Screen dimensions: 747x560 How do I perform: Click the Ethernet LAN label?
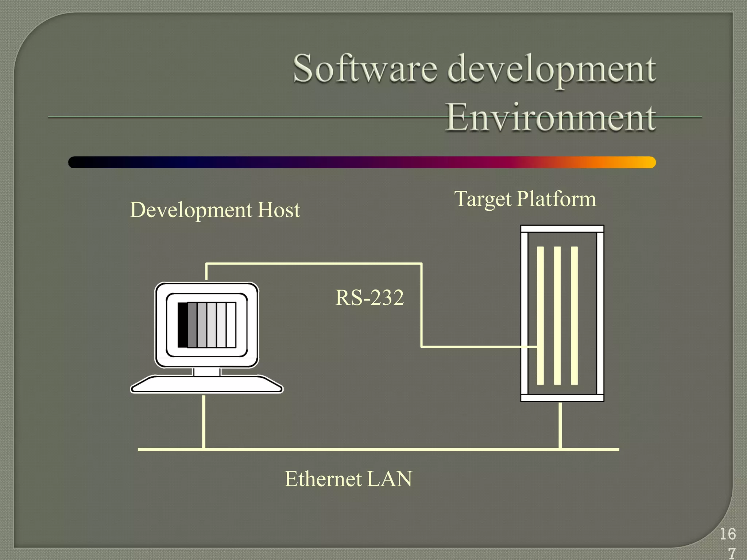(348, 479)
